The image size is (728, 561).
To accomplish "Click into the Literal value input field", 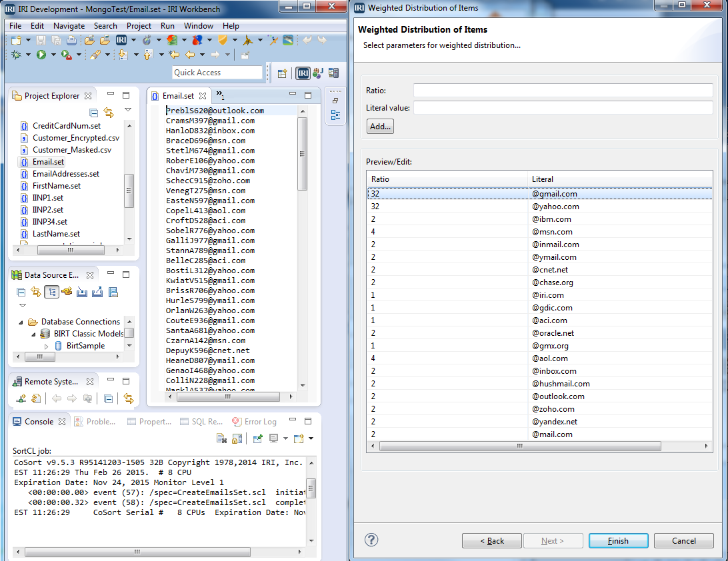I will coord(563,108).
